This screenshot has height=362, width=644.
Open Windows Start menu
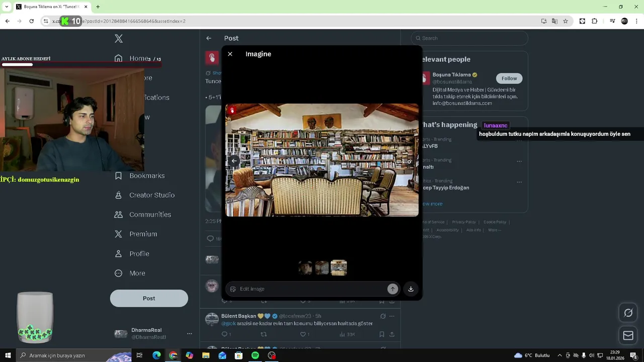[8, 355]
